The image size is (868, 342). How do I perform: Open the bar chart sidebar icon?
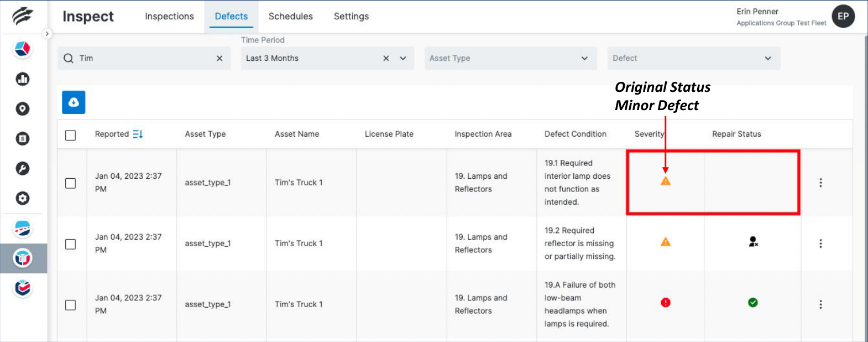tap(23, 79)
